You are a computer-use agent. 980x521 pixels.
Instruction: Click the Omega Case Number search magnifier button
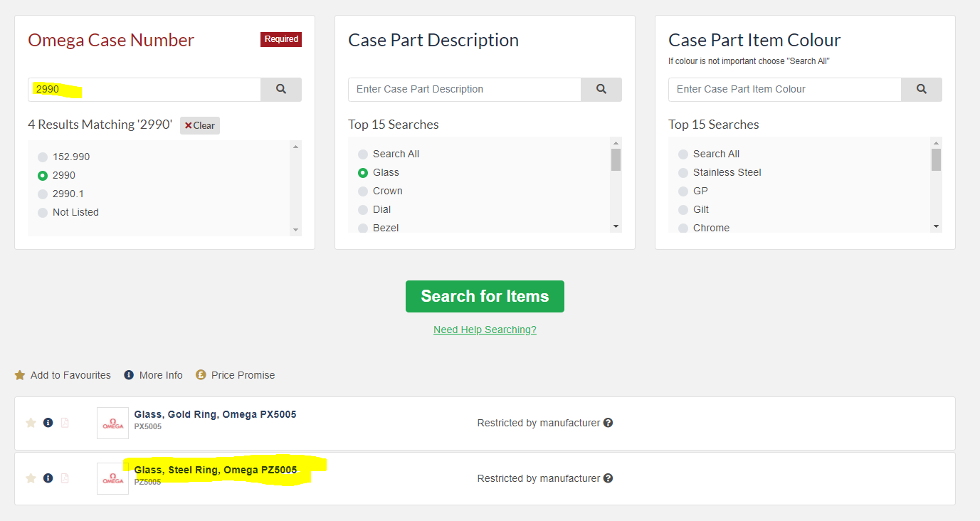(x=280, y=90)
